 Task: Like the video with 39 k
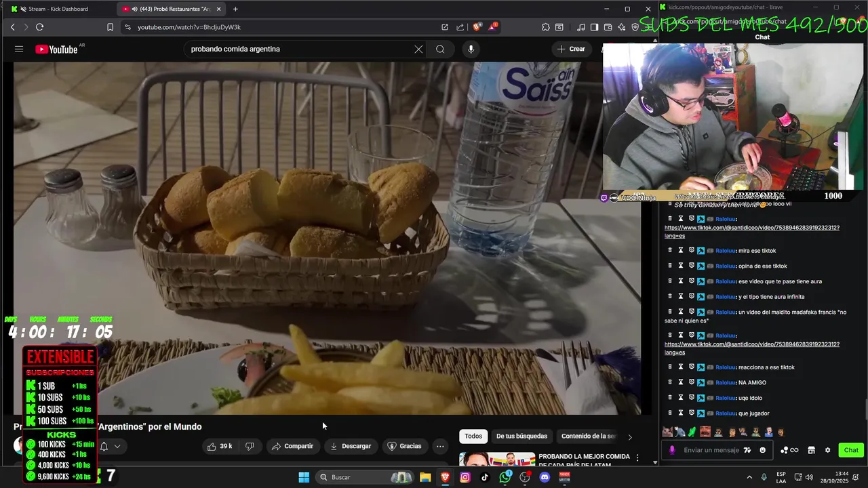point(219,446)
